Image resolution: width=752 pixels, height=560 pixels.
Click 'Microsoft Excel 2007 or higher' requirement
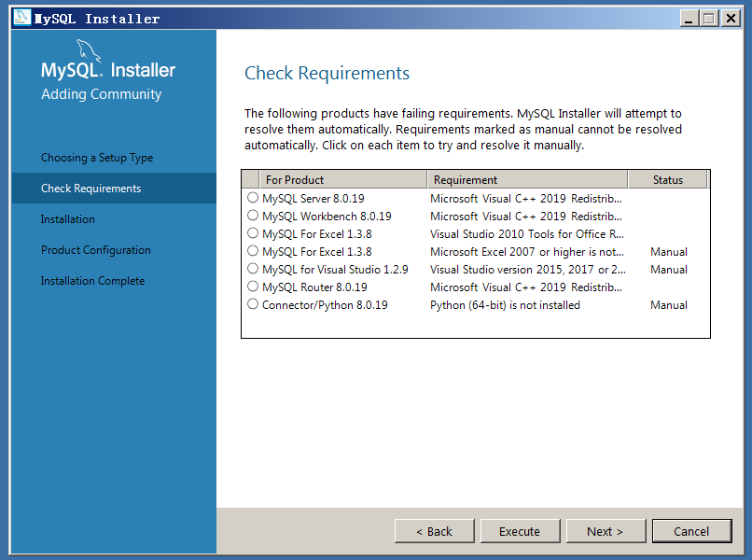[527, 252]
